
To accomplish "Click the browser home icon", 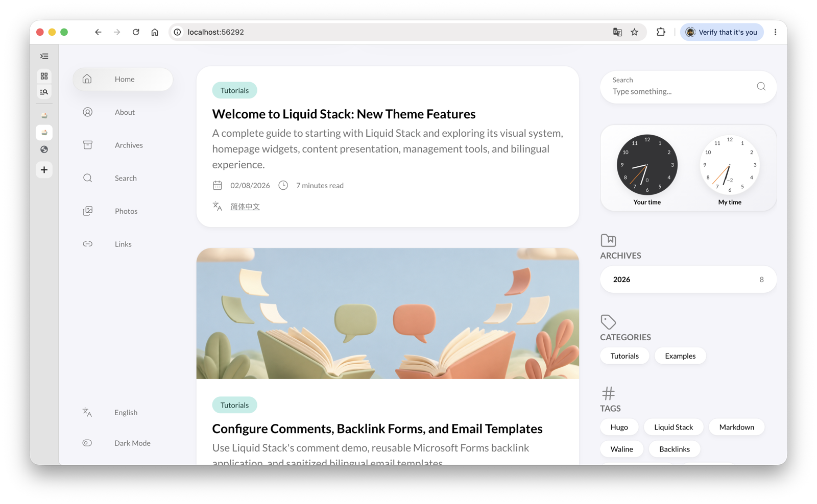I will [x=155, y=32].
